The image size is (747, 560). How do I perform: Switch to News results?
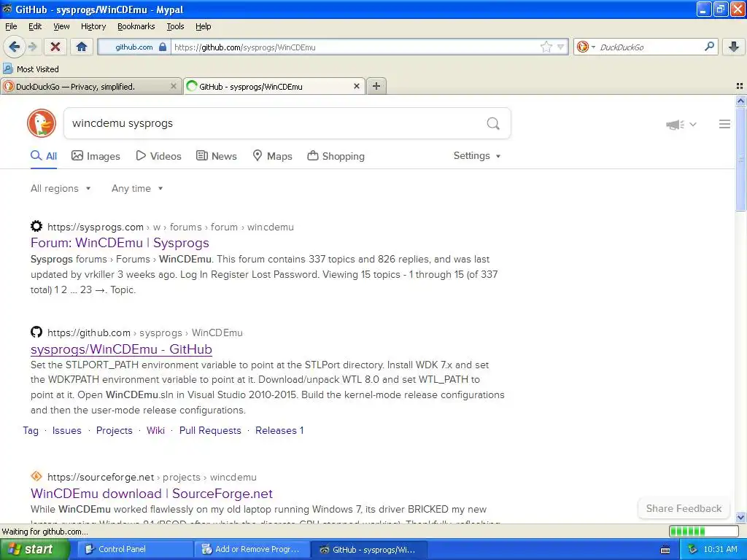coord(217,156)
